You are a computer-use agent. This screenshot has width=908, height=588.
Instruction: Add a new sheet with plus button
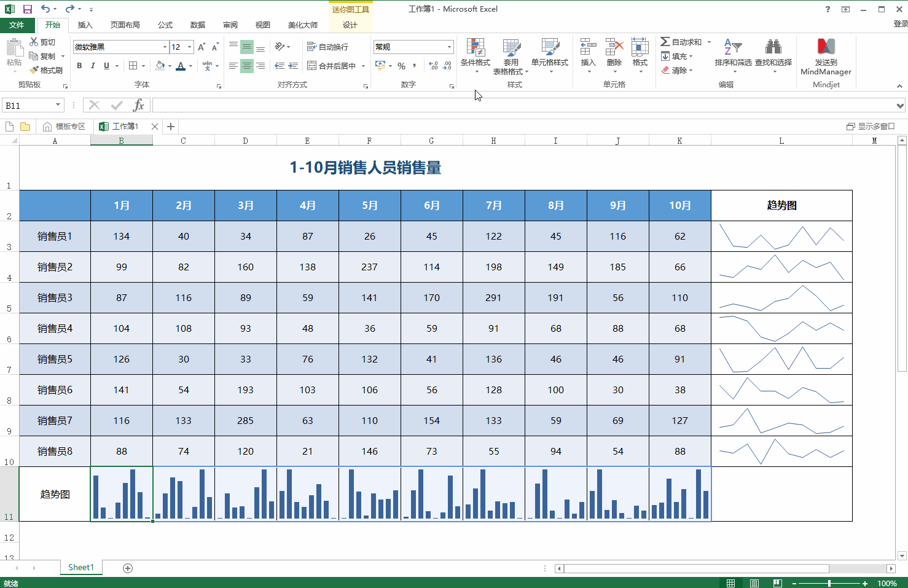tap(128, 568)
